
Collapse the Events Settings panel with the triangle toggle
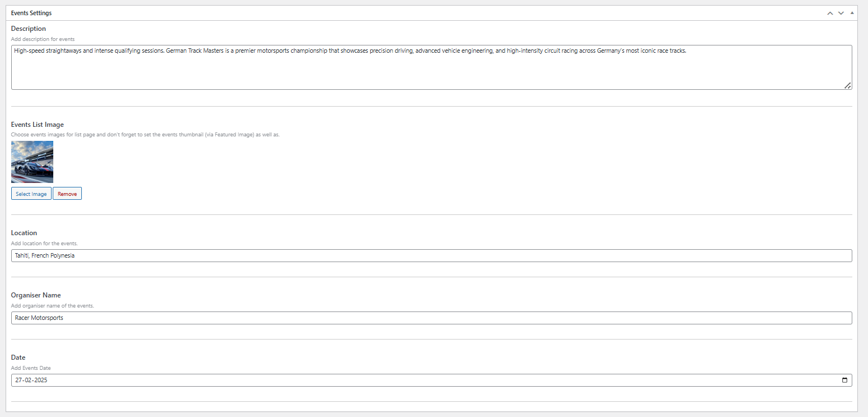pos(852,13)
